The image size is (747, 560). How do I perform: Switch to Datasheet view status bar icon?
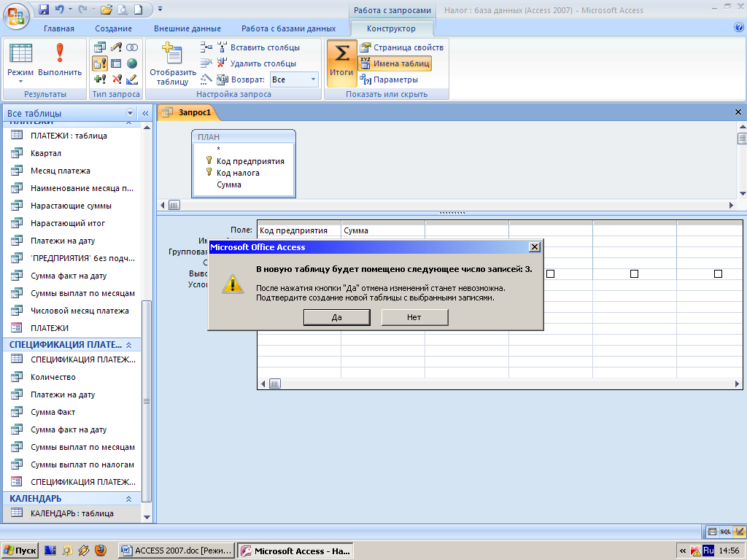(x=712, y=532)
